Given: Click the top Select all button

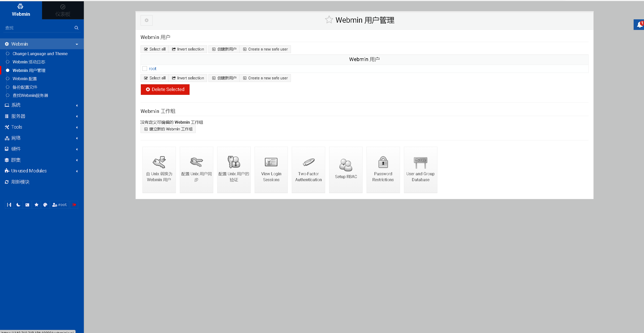Looking at the screenshot, I should tap(155, 49).
